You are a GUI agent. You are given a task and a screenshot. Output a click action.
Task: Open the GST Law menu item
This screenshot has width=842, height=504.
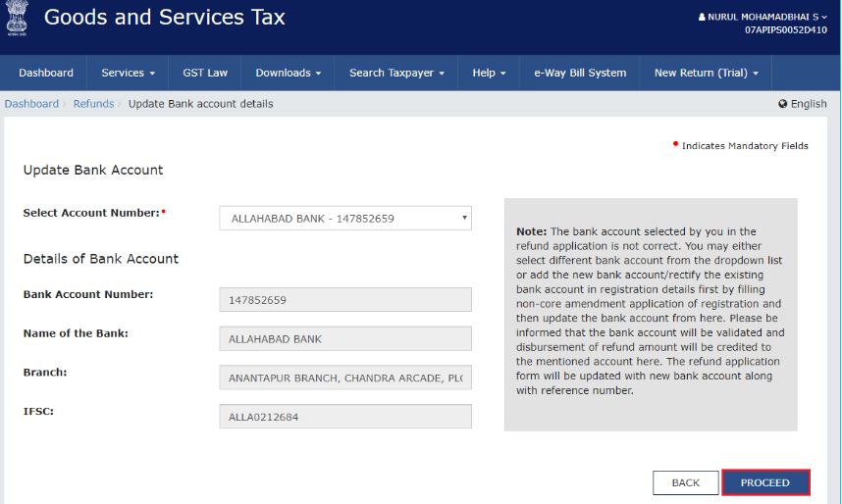point(204,73)
